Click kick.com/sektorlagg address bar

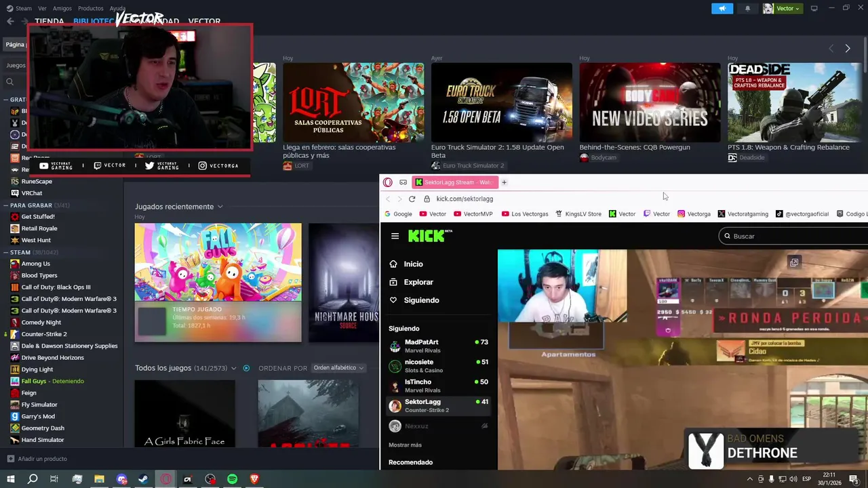pos(465,199)
